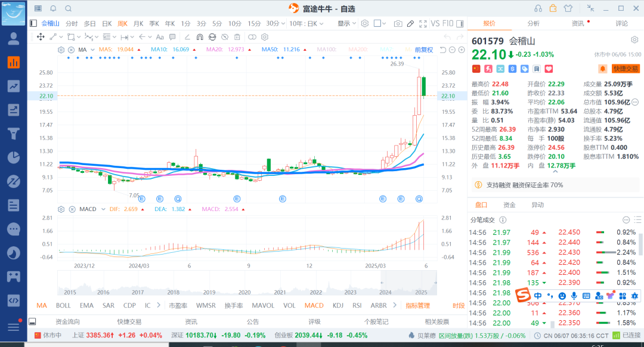The image size is (644, 347).
Task: Click the notification bell in title bar
Action: [x=53, y=8]
